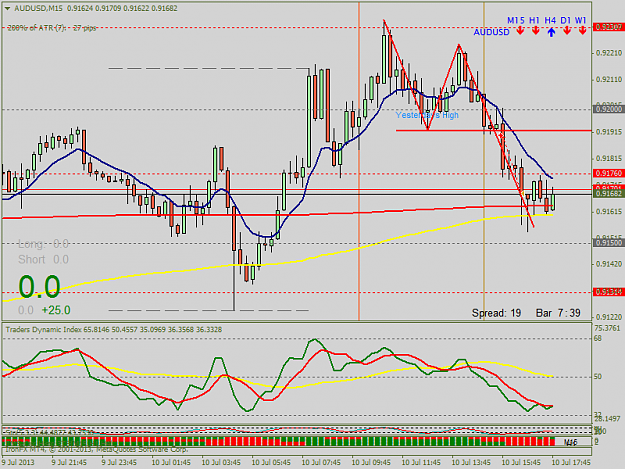Select the M15 timeframe label
This screenshot has height=469, width=625.
516,20
